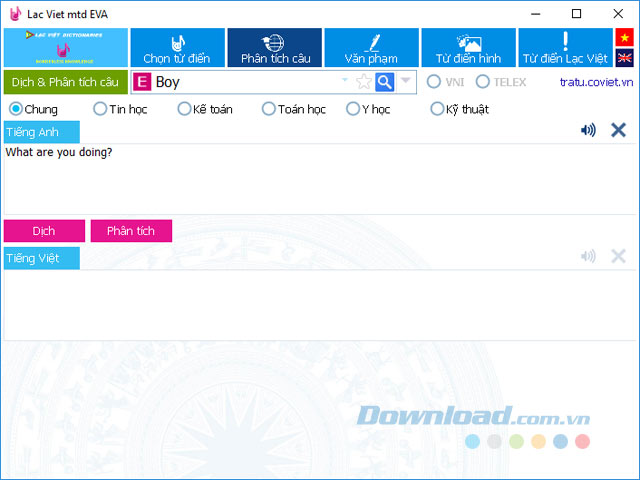Click inside the English text area
This screenshot has height=480, width=640.
click(x=320, y=179)
